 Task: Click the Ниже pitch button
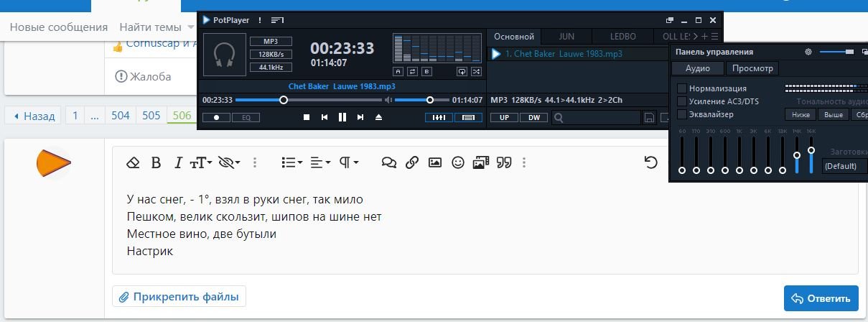tap(801, 114)
